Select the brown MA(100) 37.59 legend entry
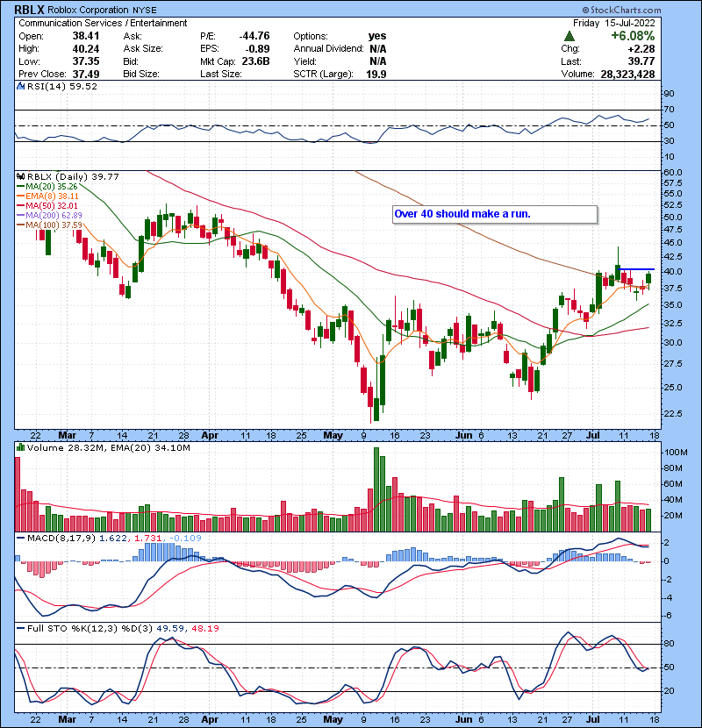Image resolution: width=702 pixels, height=728 pixels. click(54, 225)
